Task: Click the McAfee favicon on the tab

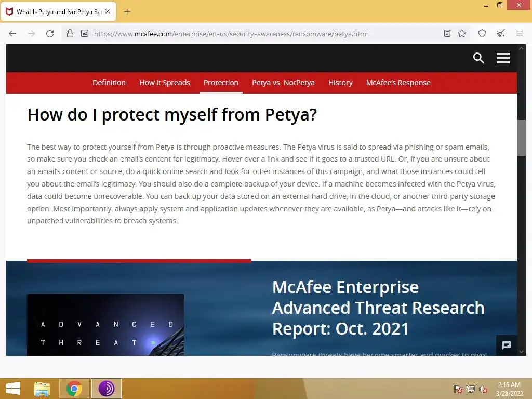Action: pyautogui.click(x=9, y=11)
